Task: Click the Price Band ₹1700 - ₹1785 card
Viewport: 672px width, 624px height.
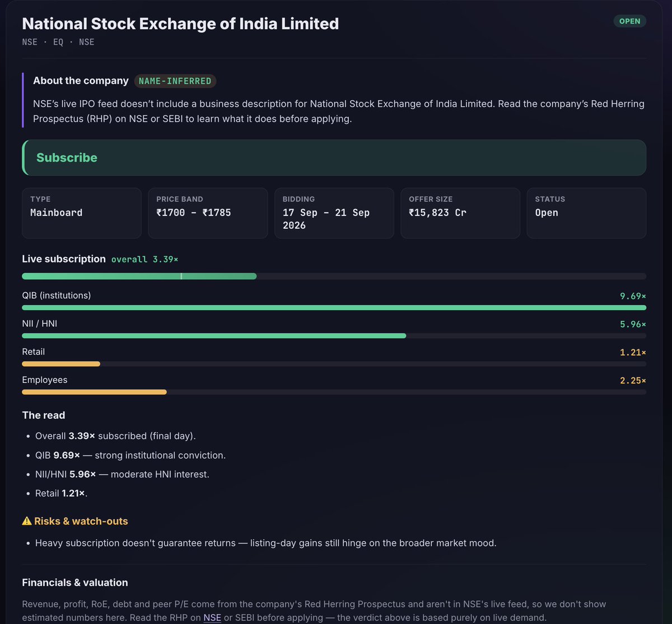Action: (208, 213)
